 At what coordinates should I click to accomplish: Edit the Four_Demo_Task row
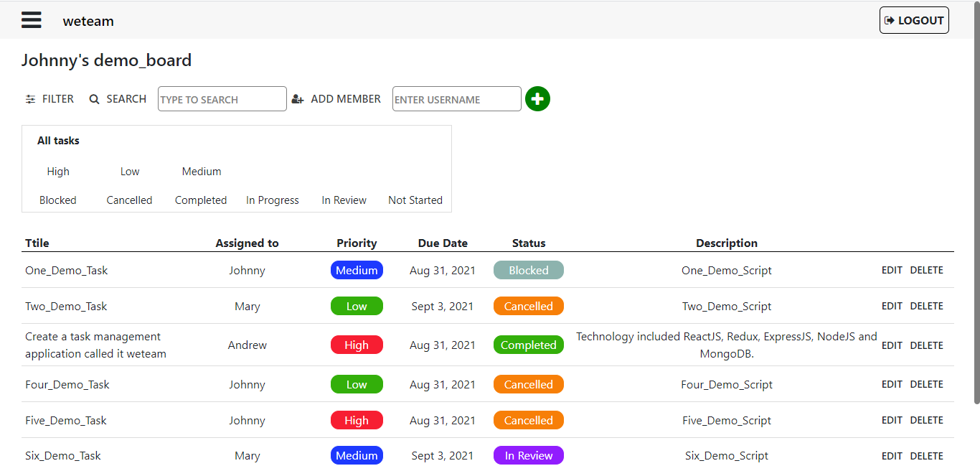tap(892, 384)
